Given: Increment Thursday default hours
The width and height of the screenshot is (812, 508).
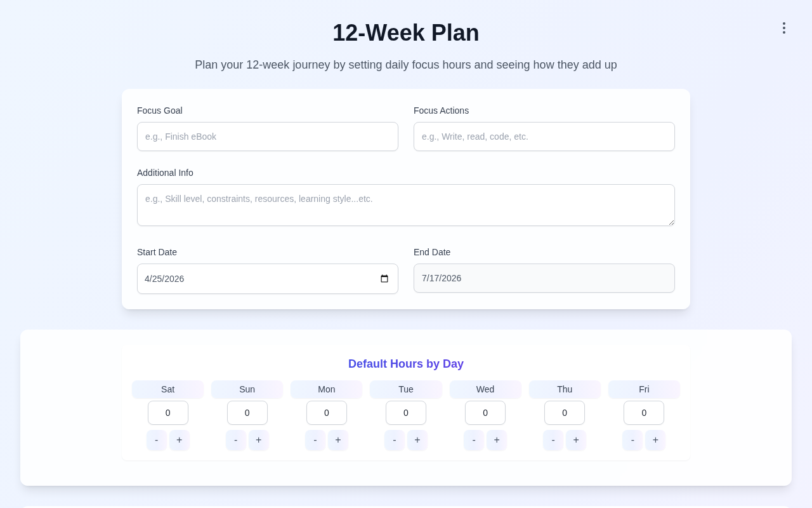Looking at the screenshot, I should tap(576, 440).
